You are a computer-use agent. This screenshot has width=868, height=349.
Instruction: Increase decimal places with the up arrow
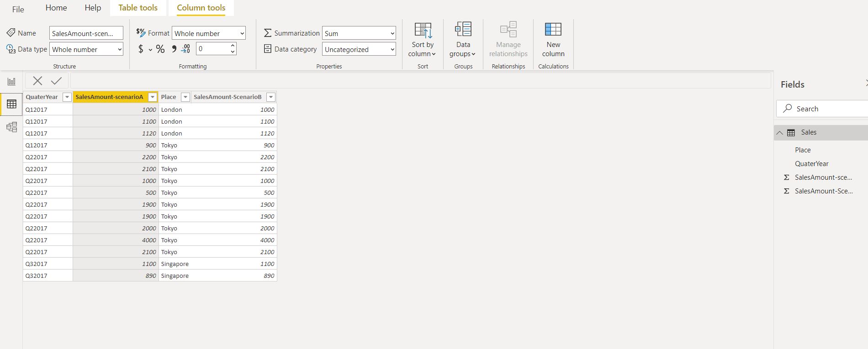click(x=233, y=46)
